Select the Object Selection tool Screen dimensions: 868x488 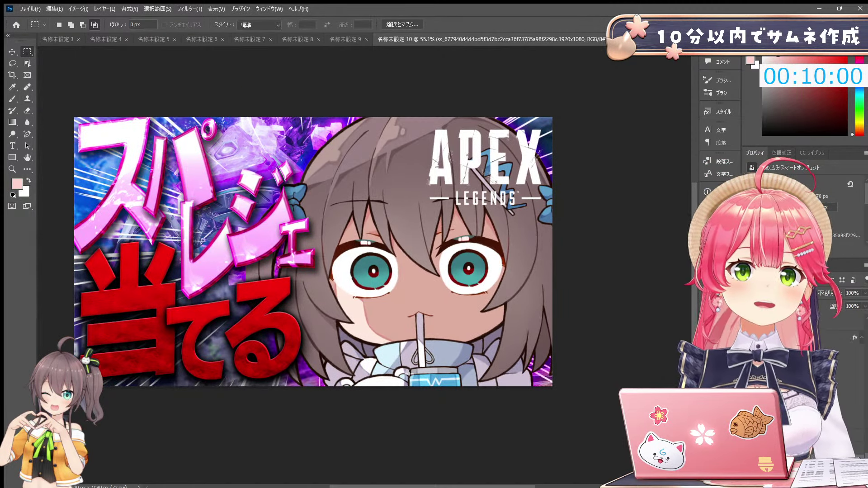point(28,63)
